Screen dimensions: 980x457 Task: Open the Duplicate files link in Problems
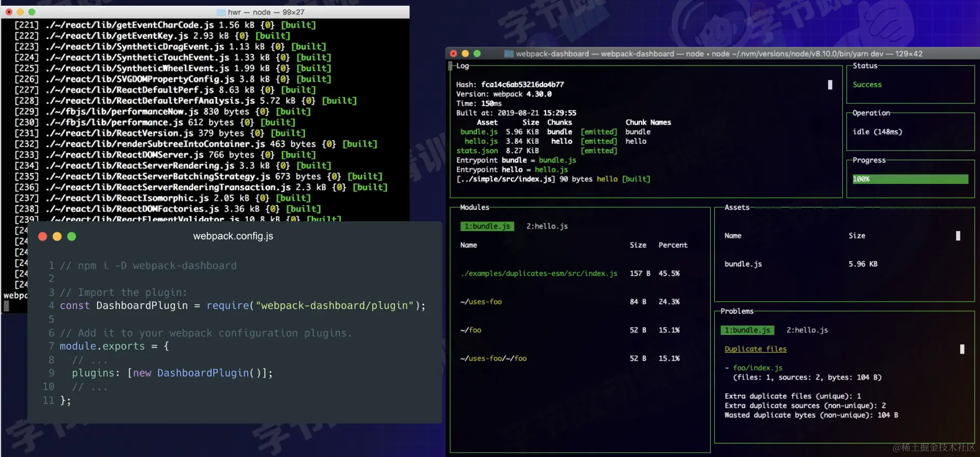755,349
